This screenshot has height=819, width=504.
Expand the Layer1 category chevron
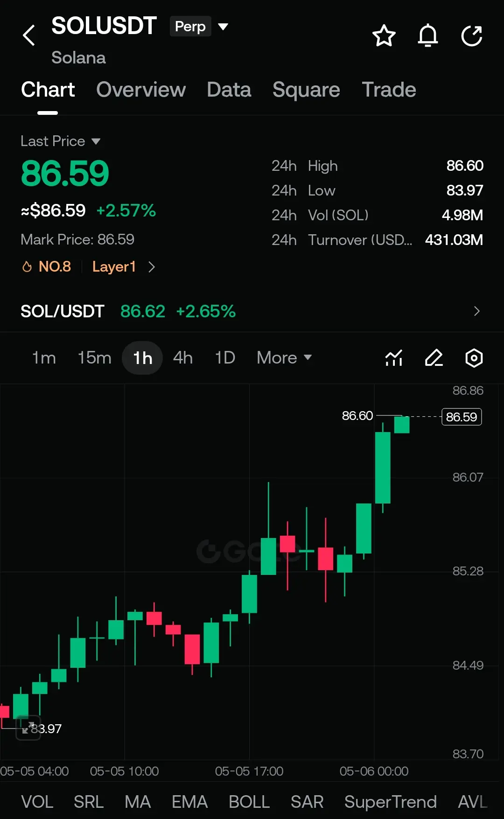pyautogui.click(x=151, y=267)
